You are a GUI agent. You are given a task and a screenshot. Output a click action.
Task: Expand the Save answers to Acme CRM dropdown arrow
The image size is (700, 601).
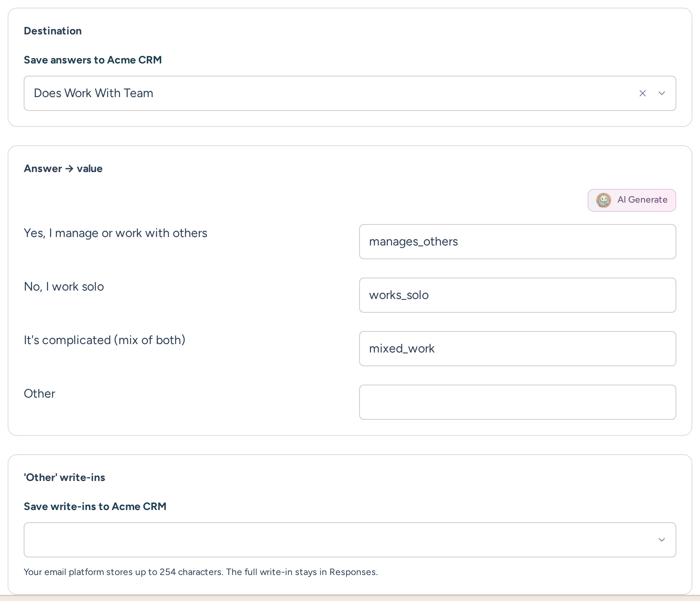pyautogui.click(x=662, y=93)
